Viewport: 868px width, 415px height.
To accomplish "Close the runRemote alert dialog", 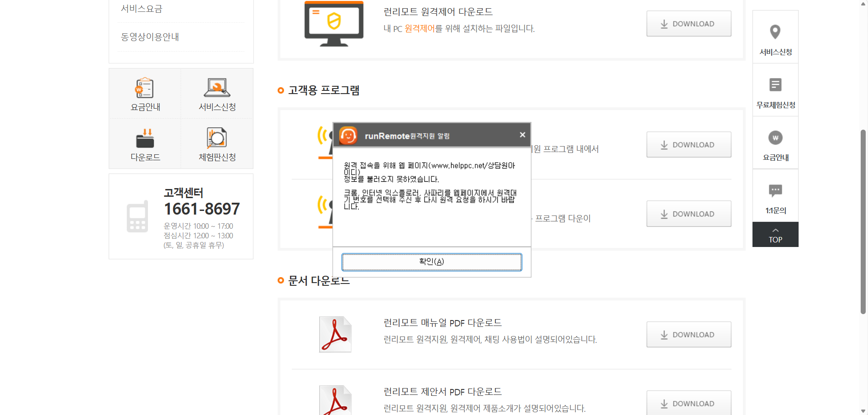I will pos(522,135).
